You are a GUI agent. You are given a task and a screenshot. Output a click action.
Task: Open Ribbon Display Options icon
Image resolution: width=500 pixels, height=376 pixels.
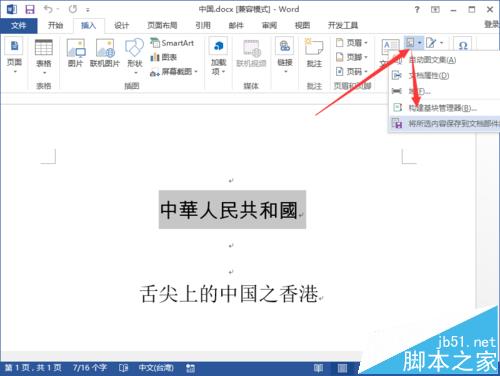(x=435, y=10)
